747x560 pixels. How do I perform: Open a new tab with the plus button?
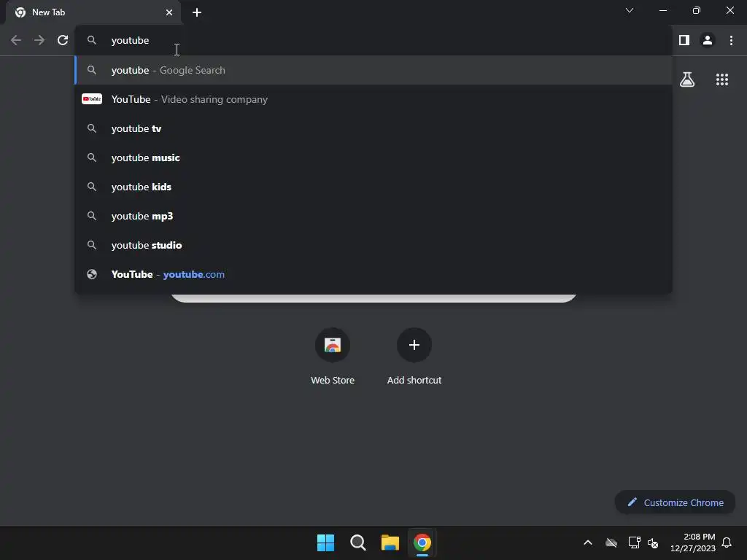(197, 12)
